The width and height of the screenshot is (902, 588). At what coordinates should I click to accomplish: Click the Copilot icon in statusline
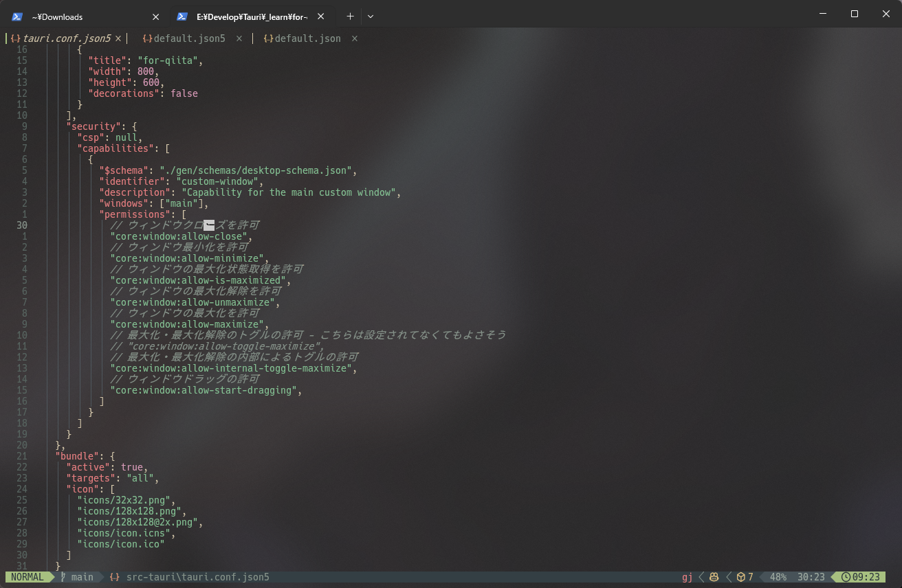[715, 577]
